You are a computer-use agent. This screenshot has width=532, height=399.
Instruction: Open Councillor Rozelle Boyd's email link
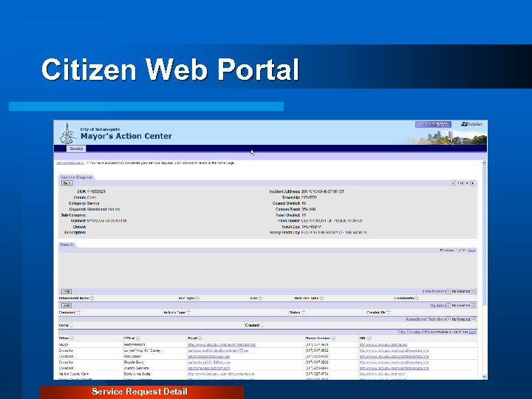coord(209,362)
